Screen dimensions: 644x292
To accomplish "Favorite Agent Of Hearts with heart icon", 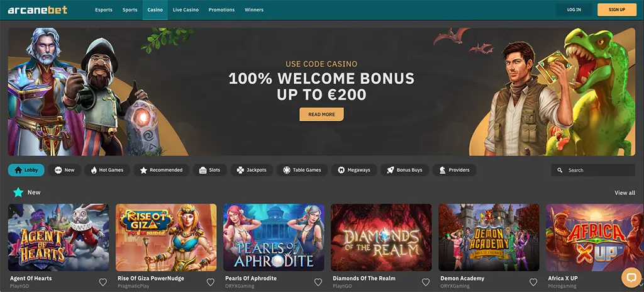I will tap(103, 282).
